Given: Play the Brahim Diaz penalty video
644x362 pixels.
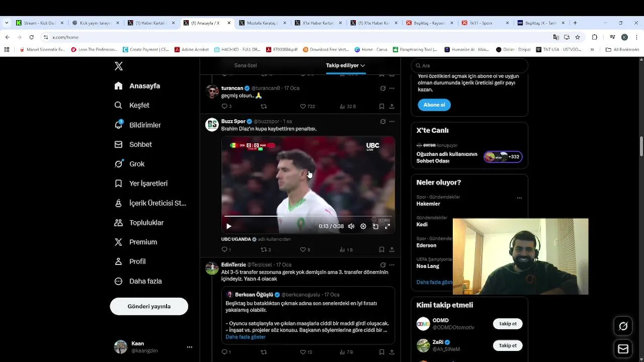Looking at the screenshot, I should [228, 226].
